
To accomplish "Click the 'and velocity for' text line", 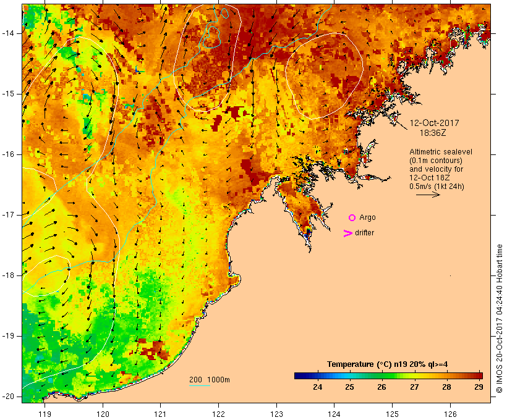I will click(x=436, y=169).
